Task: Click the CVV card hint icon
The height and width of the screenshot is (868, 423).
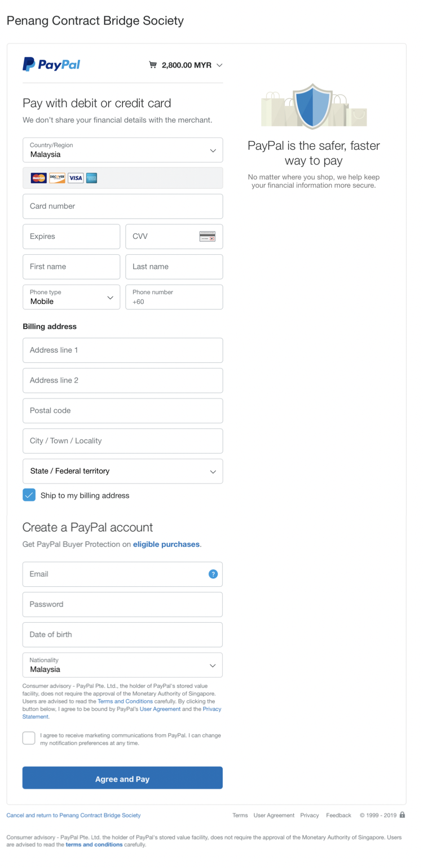Action: click(x=207, y=236)
